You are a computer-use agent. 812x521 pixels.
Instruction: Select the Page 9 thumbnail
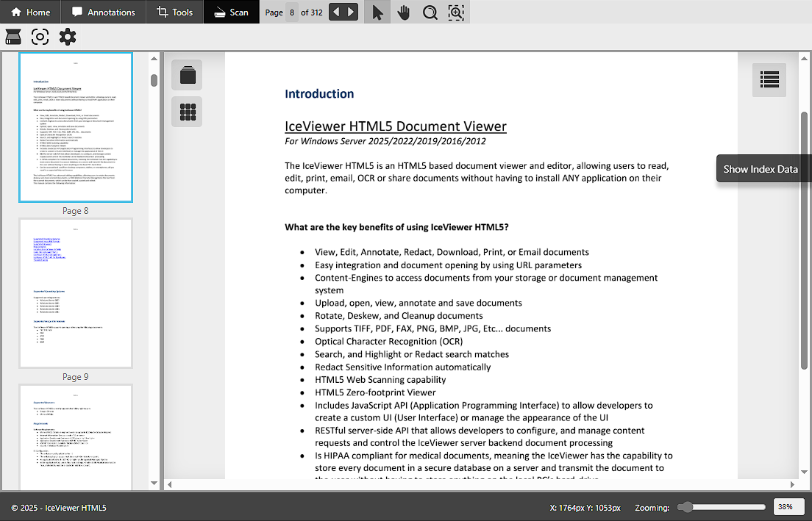click(76, 293)
